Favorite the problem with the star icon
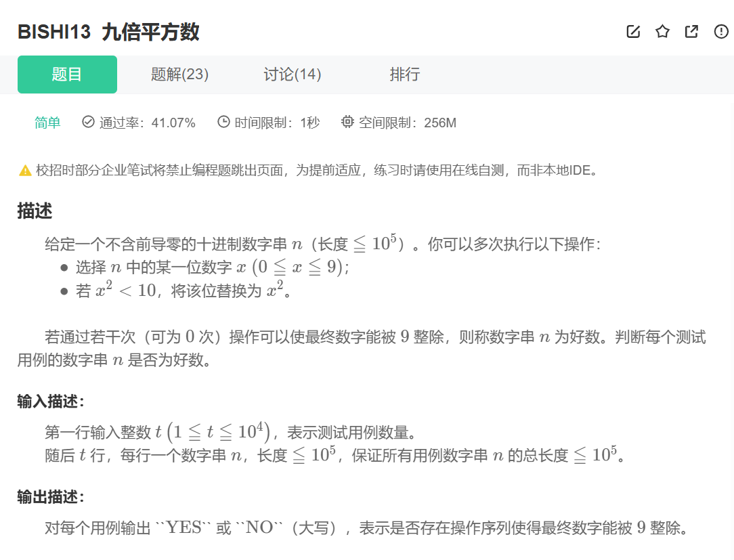Viewport: 734px width, 560px height. [x=662, y=31]
